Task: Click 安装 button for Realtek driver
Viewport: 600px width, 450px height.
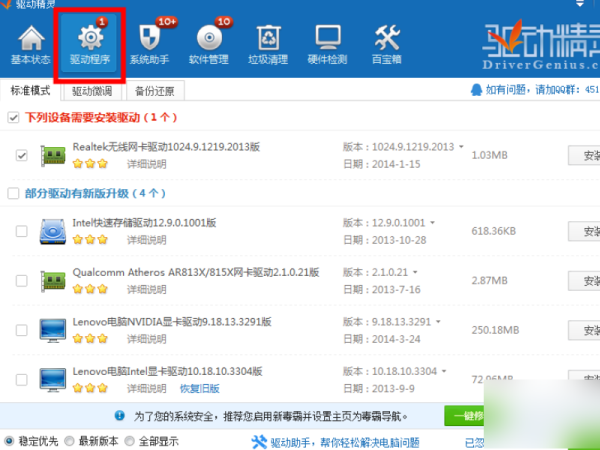Action: pyautogui.click(x=584, y=155)
